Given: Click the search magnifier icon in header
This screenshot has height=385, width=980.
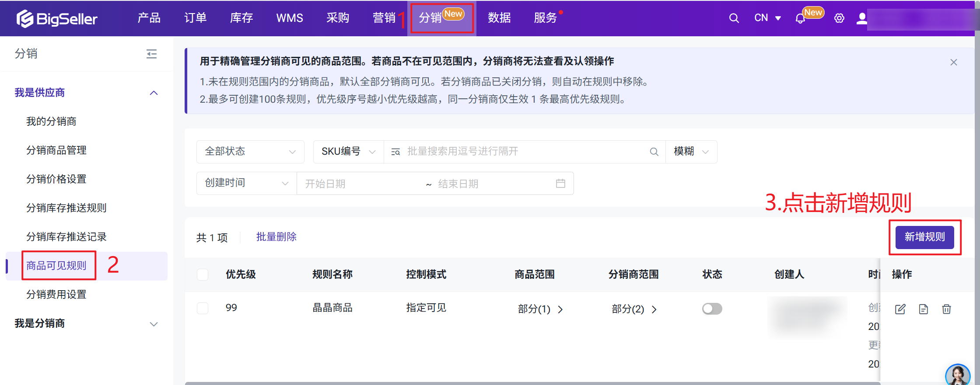Looking at the screenshot, I should 734,18.
